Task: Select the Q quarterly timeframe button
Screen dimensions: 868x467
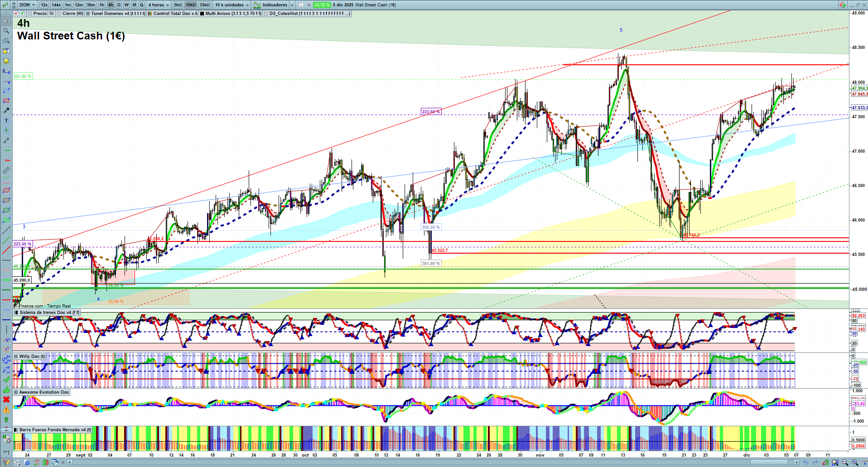Action: (141, 5)
